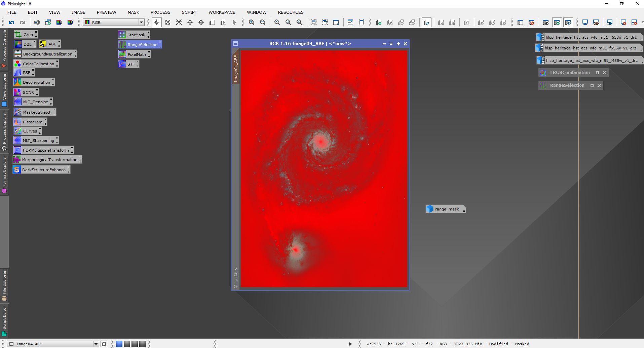Expand the collapsed RangeSelection window
The width and height of the screenshot is (644, 348).
pyautogui.click(x=592, y=86)
